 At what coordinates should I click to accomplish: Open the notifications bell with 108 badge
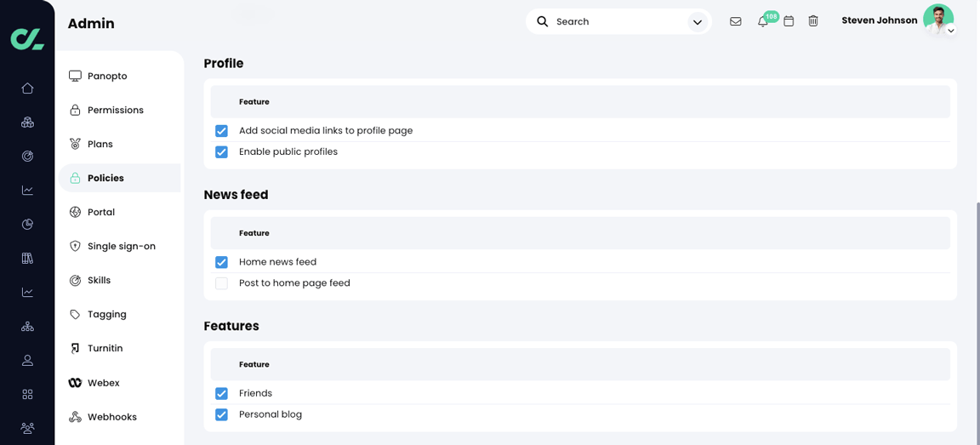coord(762,21)
